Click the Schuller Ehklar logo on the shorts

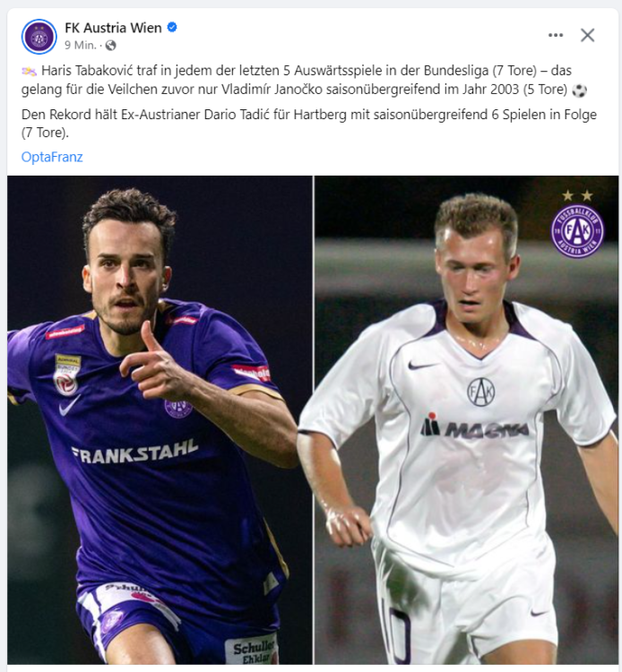coord(253,650)
